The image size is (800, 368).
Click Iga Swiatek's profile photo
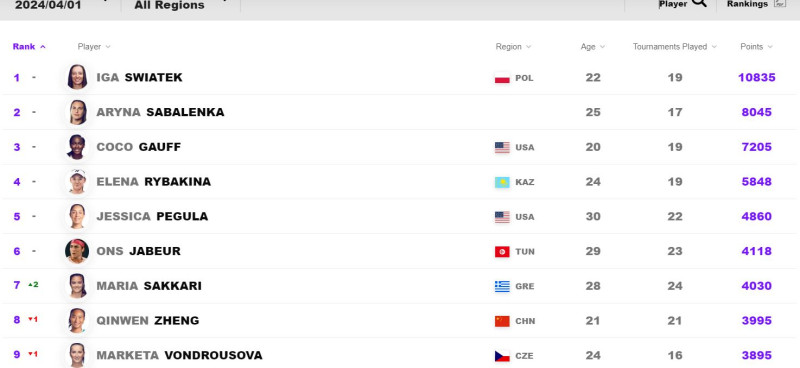tap(77, 77)
